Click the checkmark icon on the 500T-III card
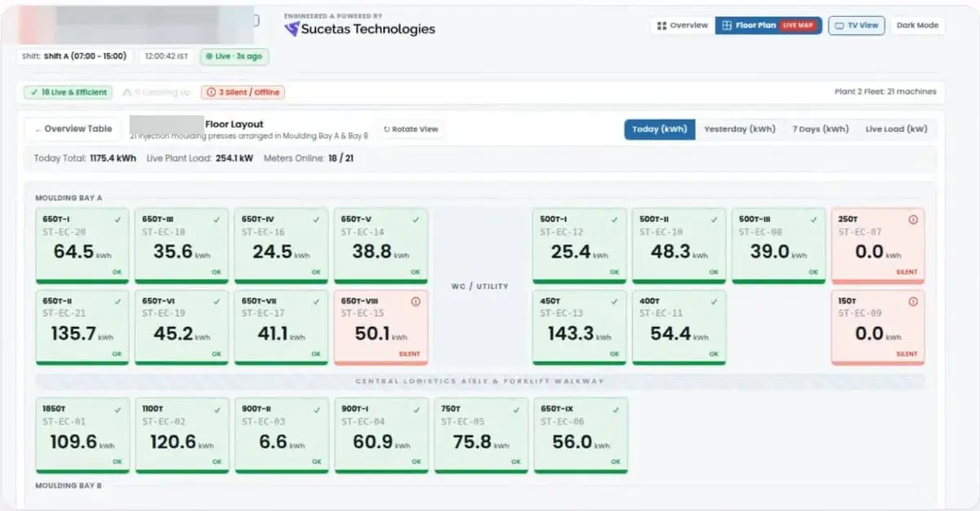Image resolution: width=980 pixels, height=511 pixels. 814,219
